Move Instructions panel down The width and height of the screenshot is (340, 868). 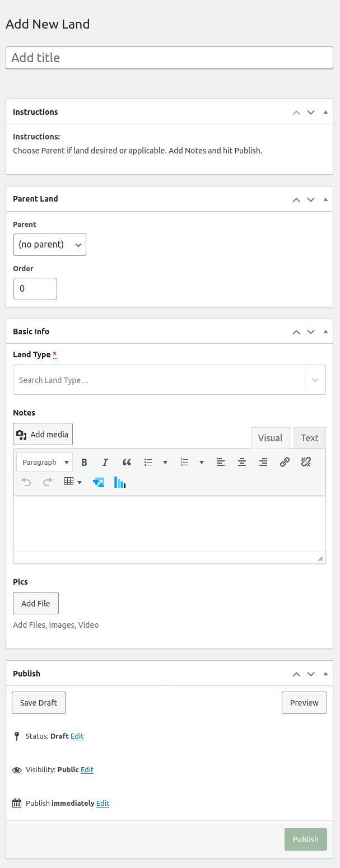click(311, 112)
